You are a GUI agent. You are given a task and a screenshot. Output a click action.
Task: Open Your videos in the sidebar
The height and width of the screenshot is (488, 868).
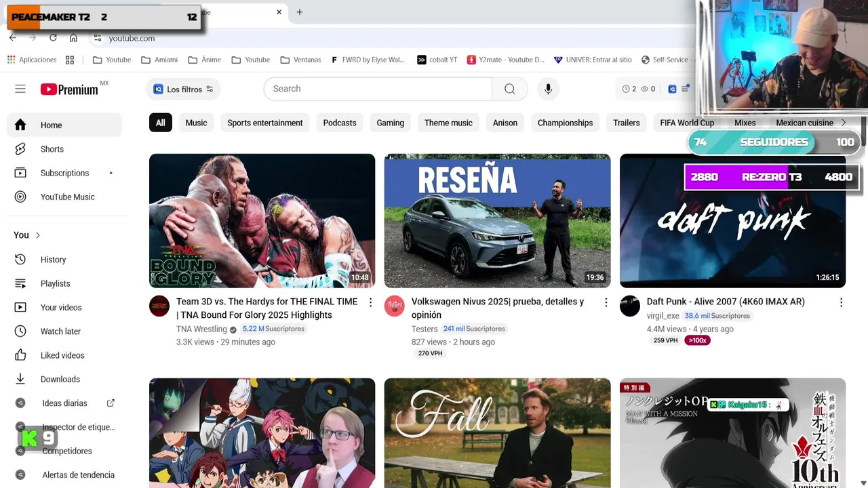click(x=64, y=307)
